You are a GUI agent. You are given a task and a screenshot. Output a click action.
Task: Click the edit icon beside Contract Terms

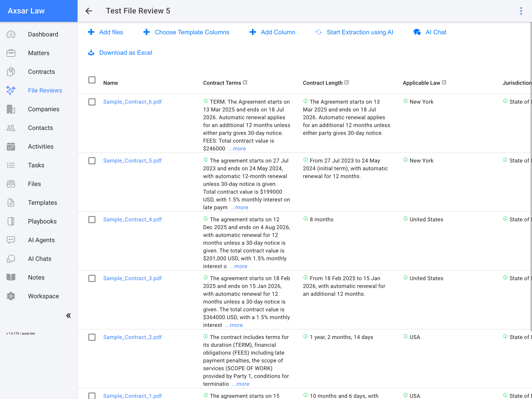click(245, 82)
